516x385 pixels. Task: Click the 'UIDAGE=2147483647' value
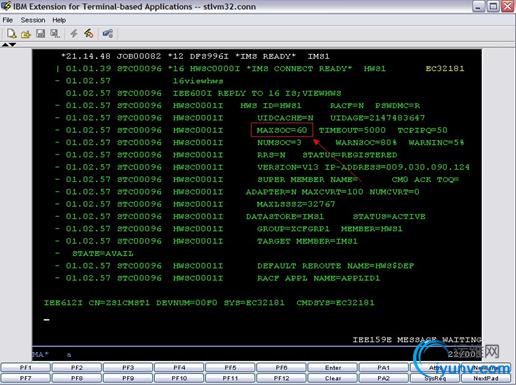coord(377,118)
